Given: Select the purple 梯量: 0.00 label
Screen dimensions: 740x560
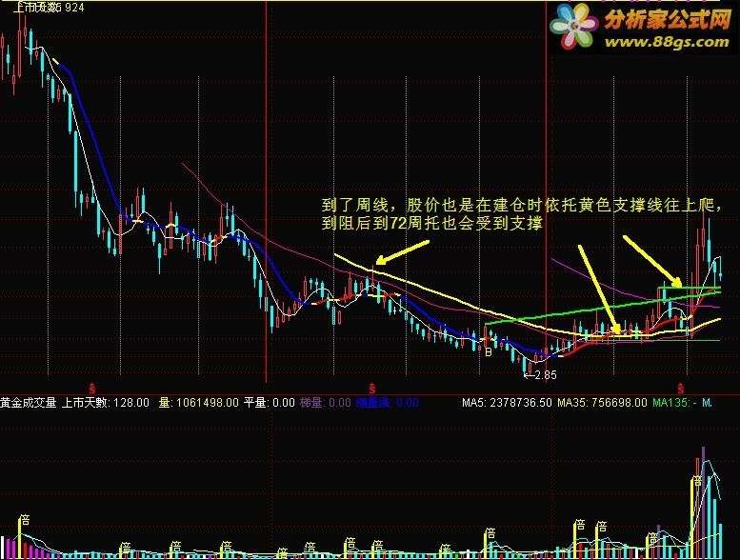Looking at the screenshot, I should pos(325,403).
